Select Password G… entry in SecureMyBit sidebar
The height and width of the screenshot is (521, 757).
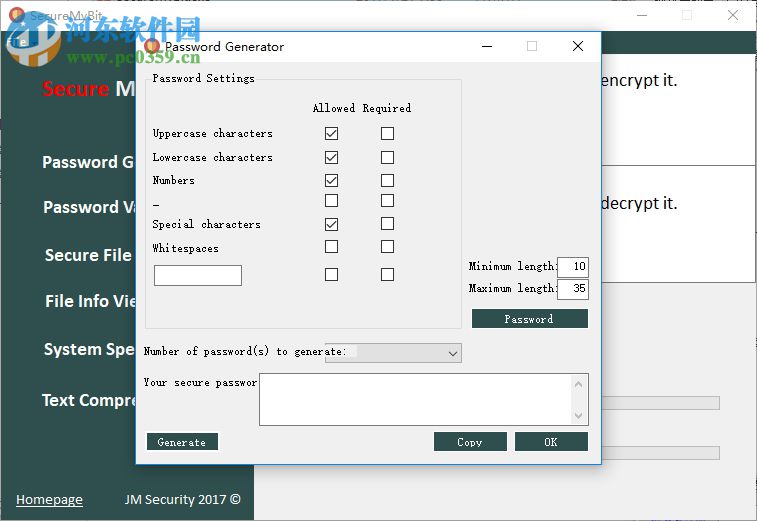click(88, 162)
